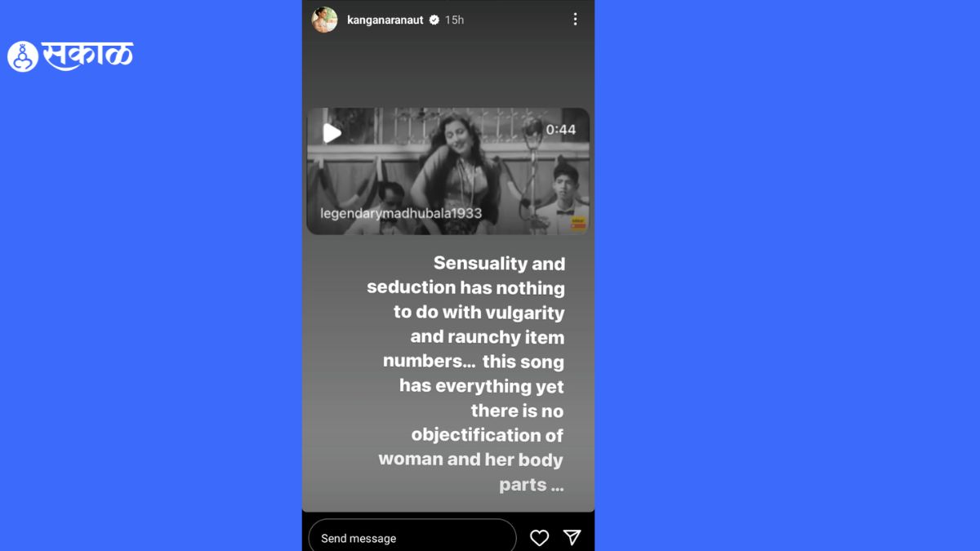980x551 pixels.
Task: Click the Sakal Marathi wordmark text
Action: pyautogui.click(x=87, y=56)
